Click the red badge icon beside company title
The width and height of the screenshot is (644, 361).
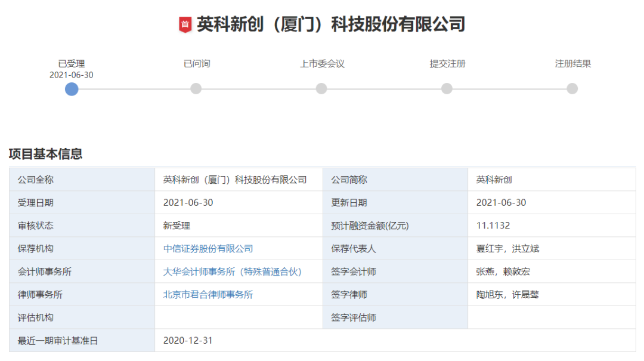pyautogui.click(x=185, y=24)
